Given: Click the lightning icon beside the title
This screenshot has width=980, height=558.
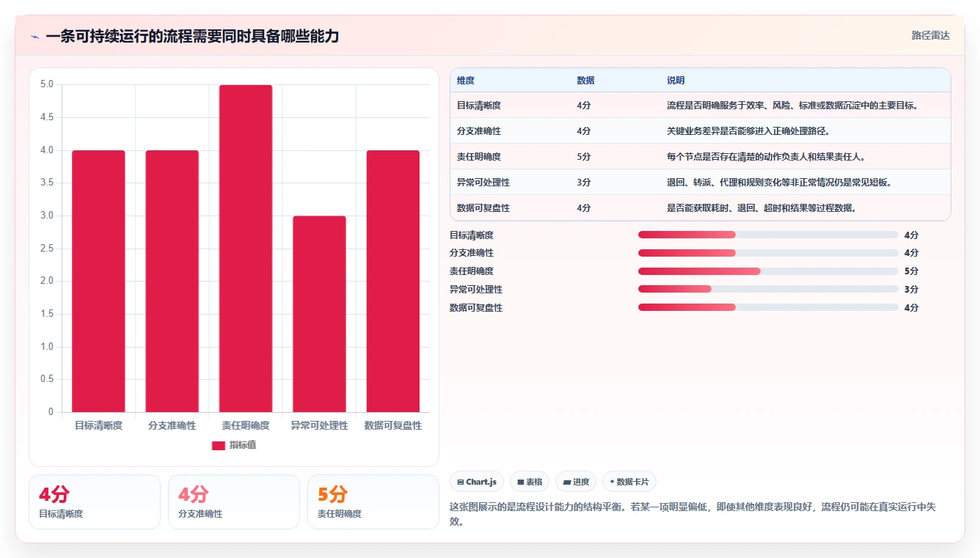Looking at the screenshot, I should [x=34, y=37].
